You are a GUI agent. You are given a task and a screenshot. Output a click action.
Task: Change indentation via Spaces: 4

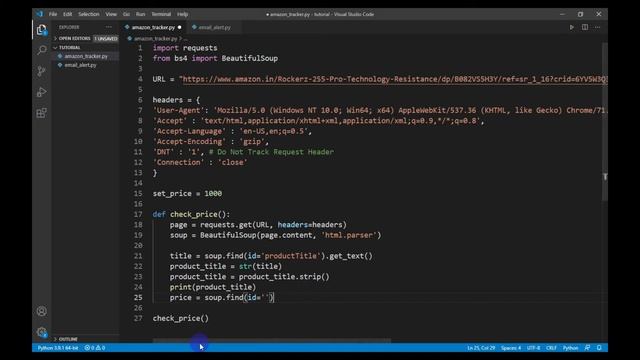pyautogui.click(x=511, y=348)
